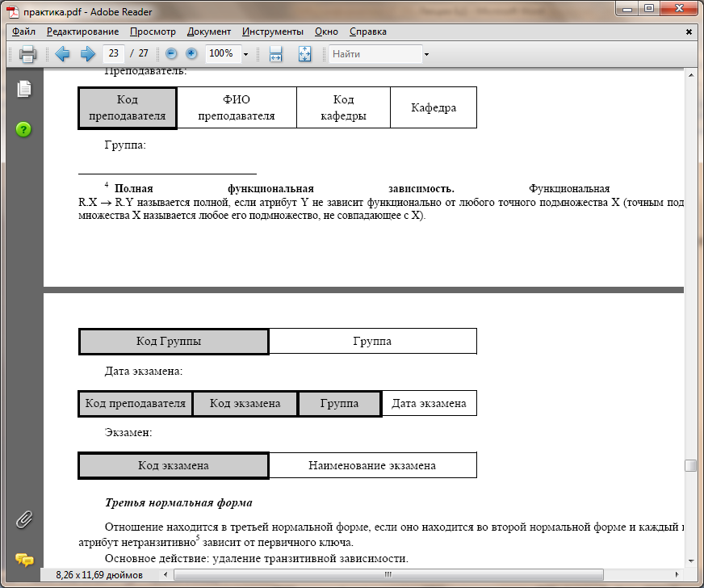Click the Adobe PDF icon in title bar

tap(14, 11)
